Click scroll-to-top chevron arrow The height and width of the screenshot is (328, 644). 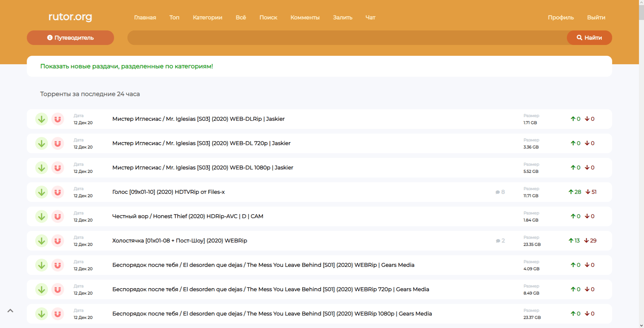point(10,310)
